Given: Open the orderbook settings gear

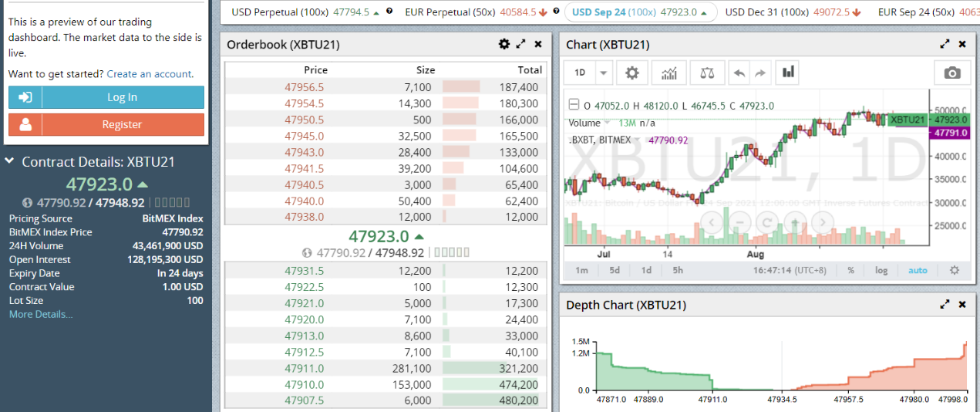Looking at the screenshot, I should tap(504, 45).
